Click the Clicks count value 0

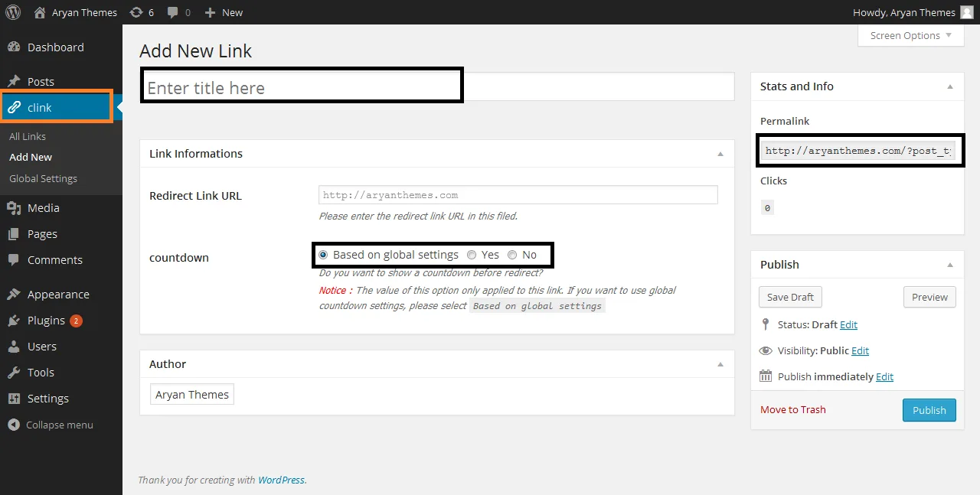click(x=767, y=207)
